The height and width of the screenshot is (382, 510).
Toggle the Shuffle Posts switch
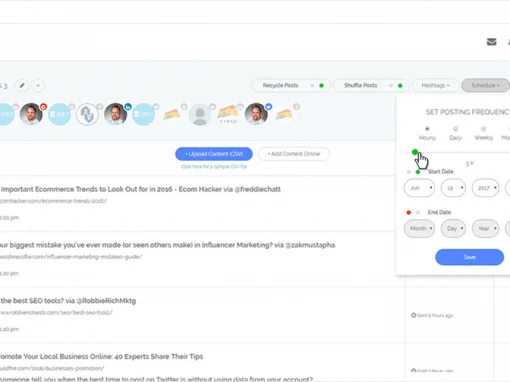click(396, 85)
